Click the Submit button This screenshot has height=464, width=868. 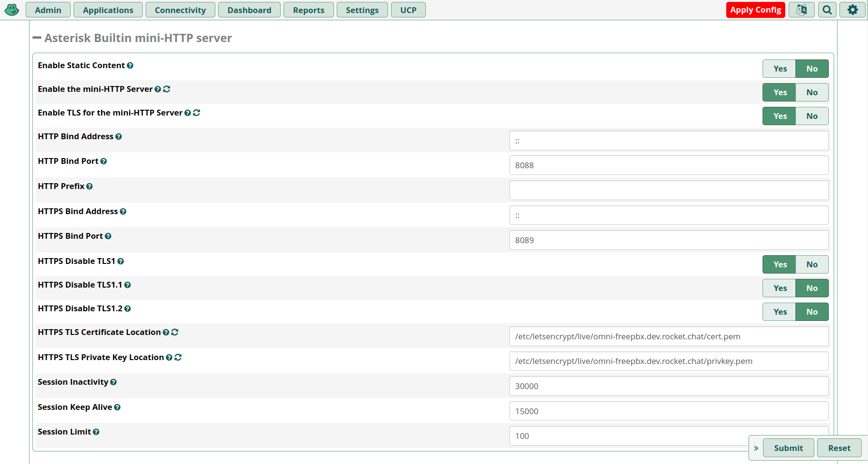(x=788, y=448)
